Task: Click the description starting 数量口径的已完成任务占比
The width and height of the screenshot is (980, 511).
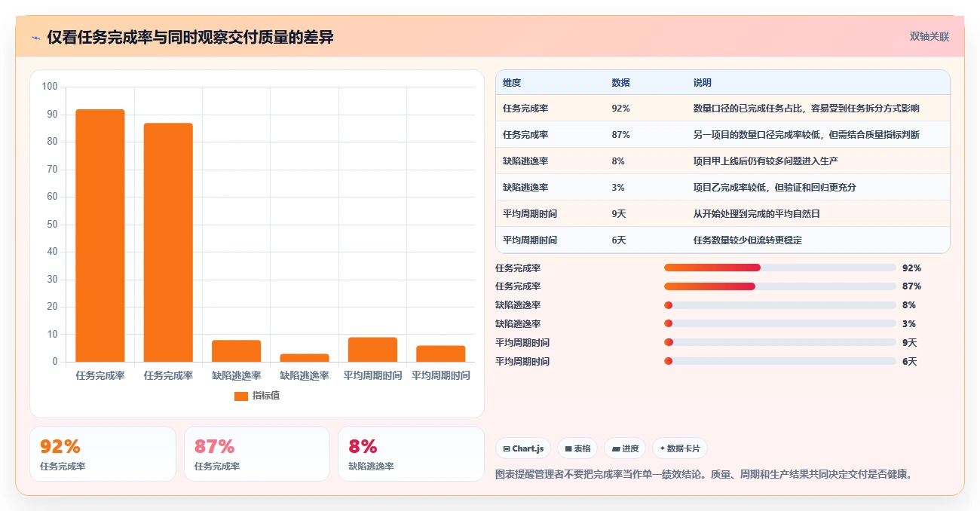Action: [x=806, y=109]
